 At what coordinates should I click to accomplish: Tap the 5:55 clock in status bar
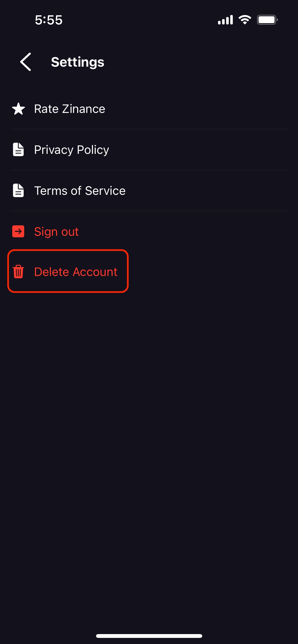pos(49,20)
